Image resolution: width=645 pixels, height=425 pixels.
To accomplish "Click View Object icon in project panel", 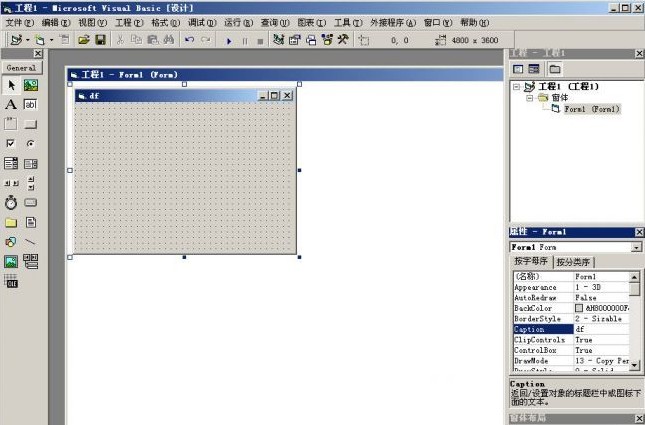I will pos(534,69).
